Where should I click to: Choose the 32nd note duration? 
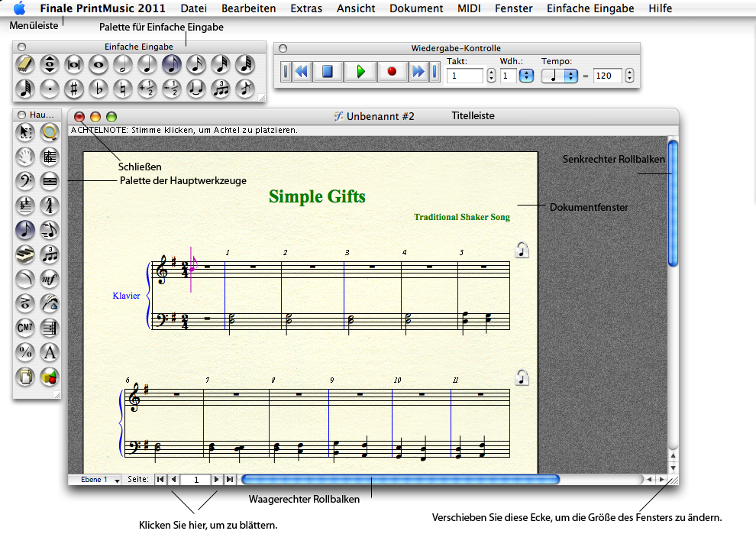pos(221,65)
